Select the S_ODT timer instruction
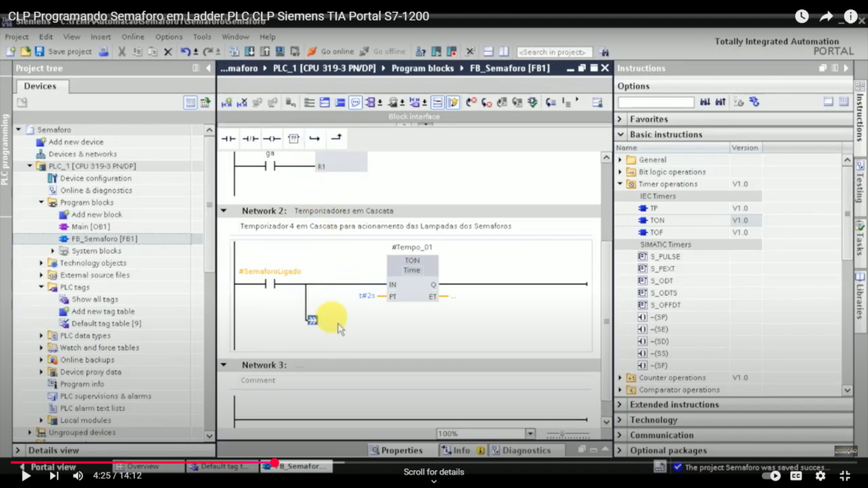The width and height of the screenshot is (868, 488). tap(661, 280)
